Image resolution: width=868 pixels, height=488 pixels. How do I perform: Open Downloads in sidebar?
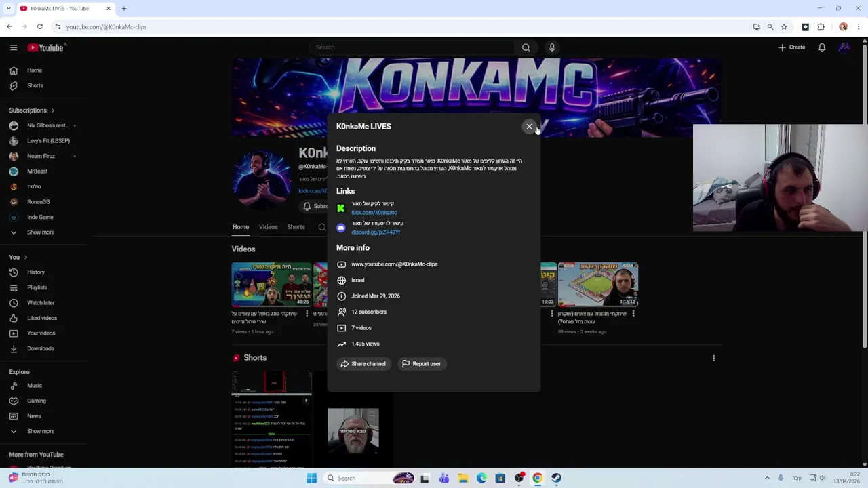point(43,348)
